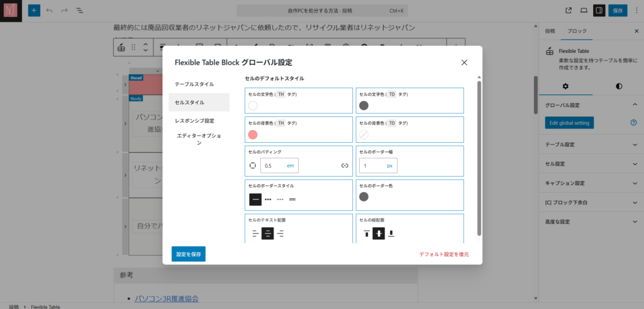The height and width of the screenshot is (309, 644).
Task: Expand the キャプション設定 panel
Action: pos(591,183)
